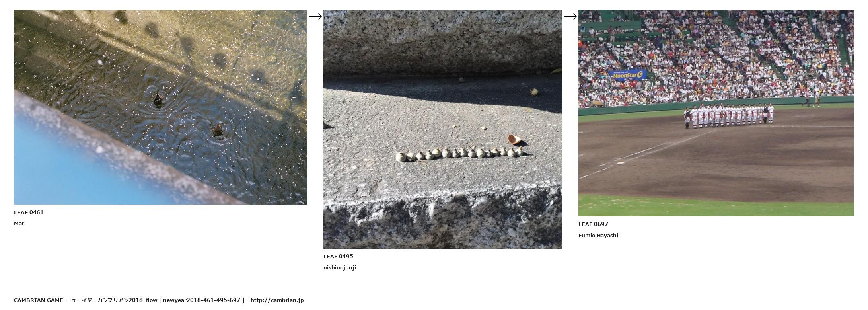Open the row of shells photo
The image size is (868, 310).
pyautogui.click(x=443, y=129)
